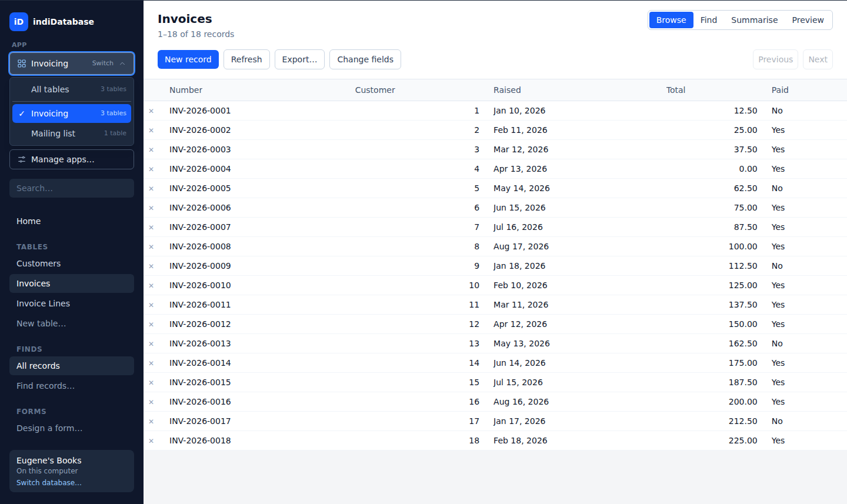
Task: Go to Home in the sidebar
Action: 72,221
